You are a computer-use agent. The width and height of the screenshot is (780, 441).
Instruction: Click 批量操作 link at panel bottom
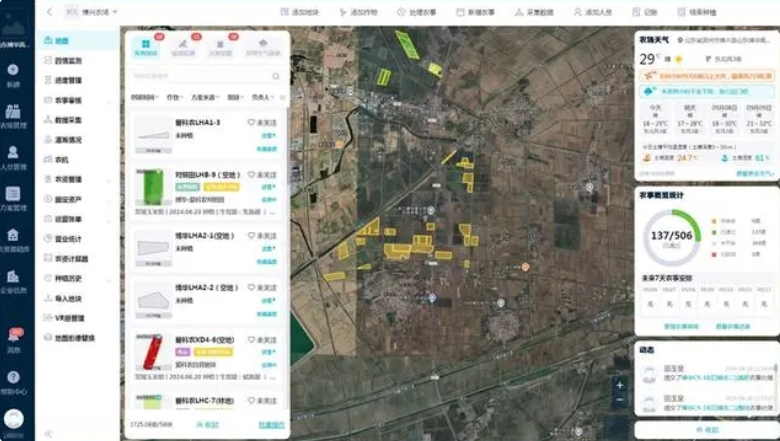272,425
